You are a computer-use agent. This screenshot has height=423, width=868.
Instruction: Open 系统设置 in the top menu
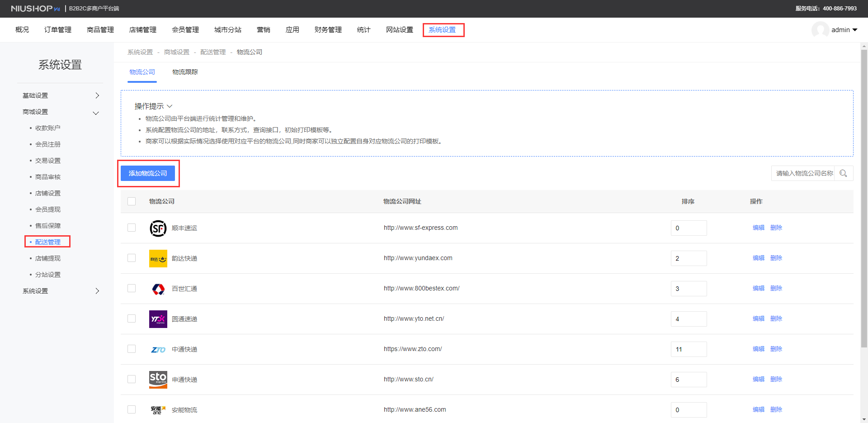[x=442, y=30]
